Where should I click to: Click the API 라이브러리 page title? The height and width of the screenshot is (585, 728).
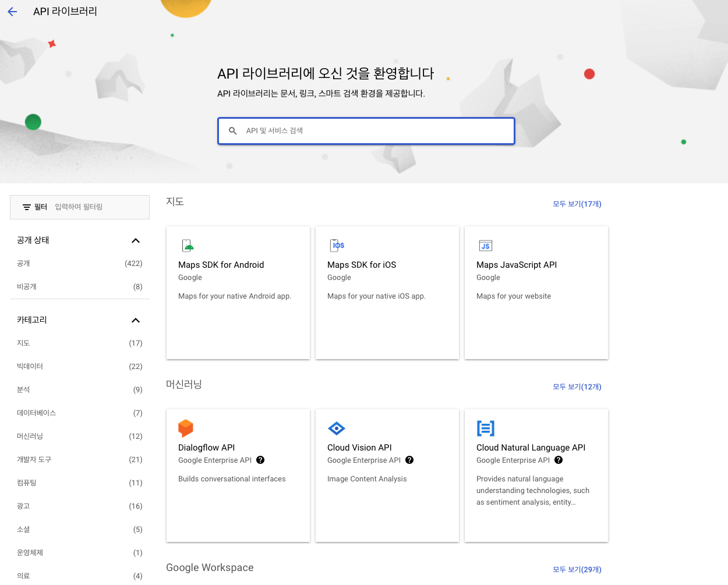point(65,12)
